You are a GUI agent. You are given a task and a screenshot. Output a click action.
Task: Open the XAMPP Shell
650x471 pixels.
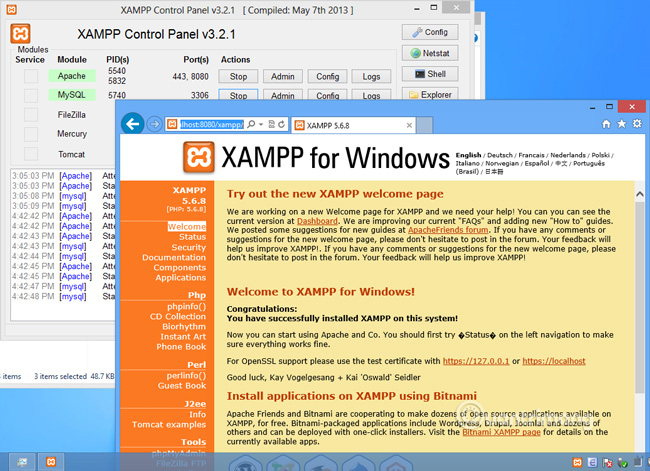pyautogui.click(x=430, y=74)
